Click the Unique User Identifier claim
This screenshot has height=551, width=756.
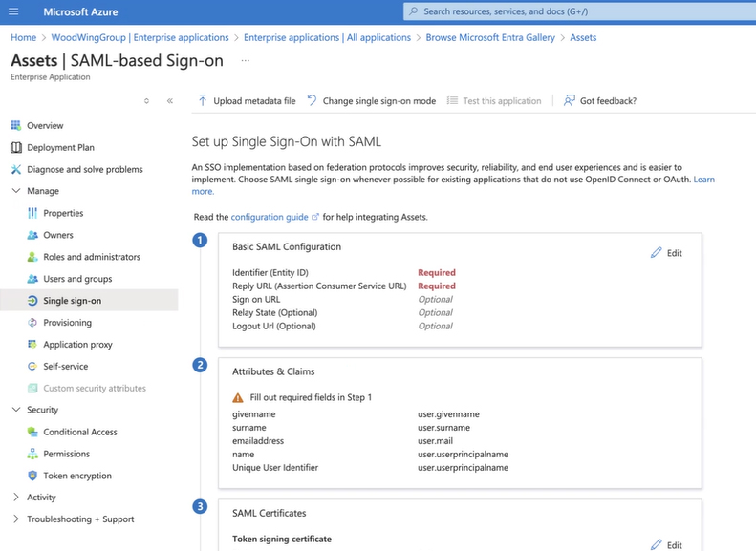275,468
